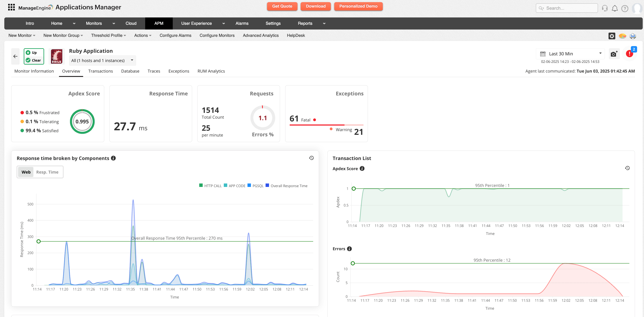The width and height of the screenshot is (644, 317).
Task: Click the 95th percentile marker on Apdex chart
Action: [x=353, y=188]
